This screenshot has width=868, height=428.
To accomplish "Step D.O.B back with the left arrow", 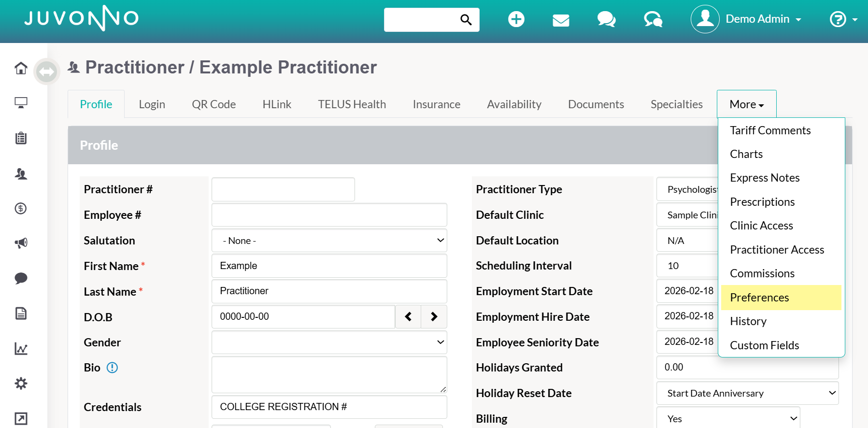I will click(408, 317).
